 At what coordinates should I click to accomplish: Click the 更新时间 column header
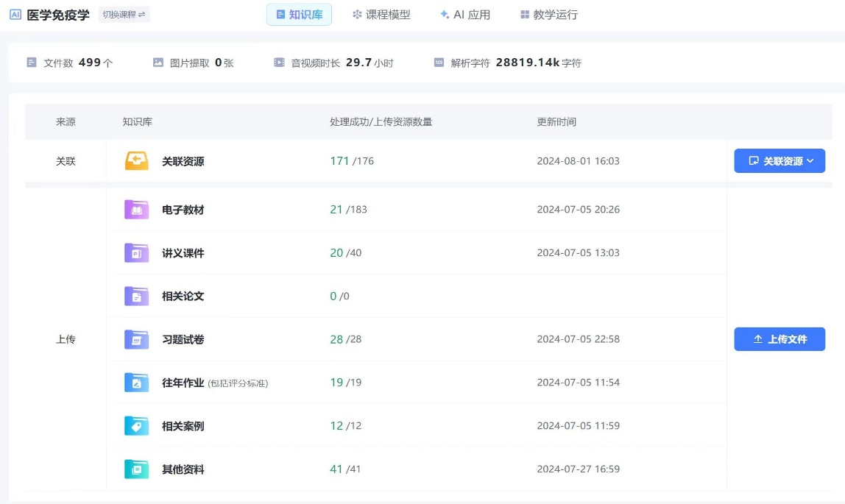pyautogui.click(x=556, y=121)
